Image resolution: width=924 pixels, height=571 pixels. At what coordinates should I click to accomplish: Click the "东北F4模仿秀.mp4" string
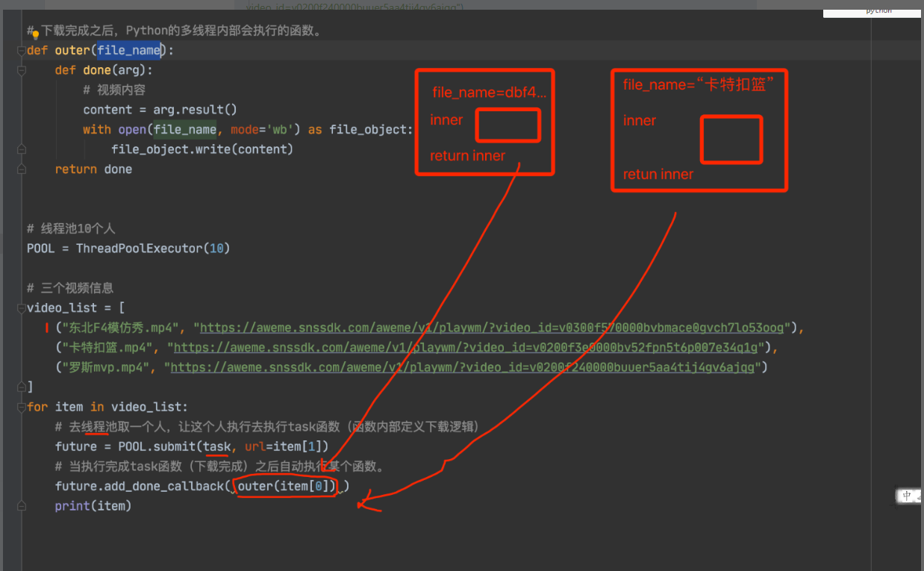pos(122,328)
